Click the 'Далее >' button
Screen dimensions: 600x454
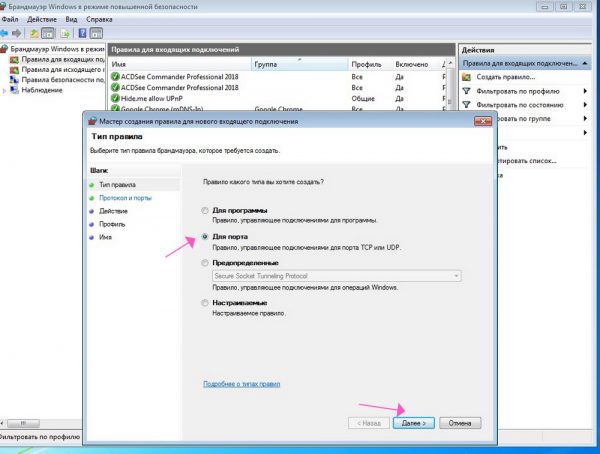tap(414, 423)
